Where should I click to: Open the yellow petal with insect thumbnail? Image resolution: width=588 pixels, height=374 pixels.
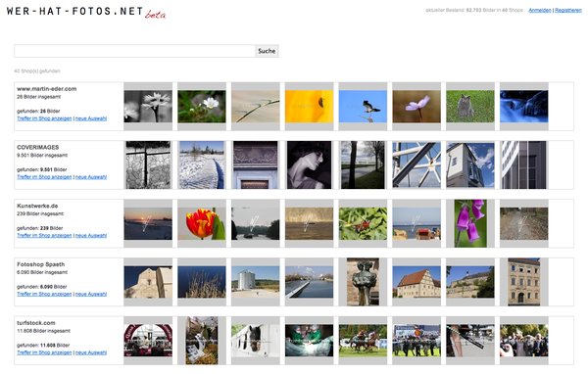(309, 107)
